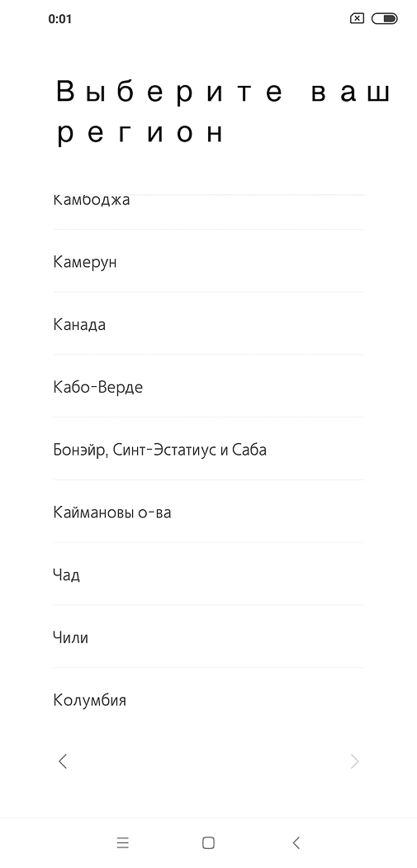Tap the no-SIM icon in status bar
This screenshot has width=417, height=868.
358,19
